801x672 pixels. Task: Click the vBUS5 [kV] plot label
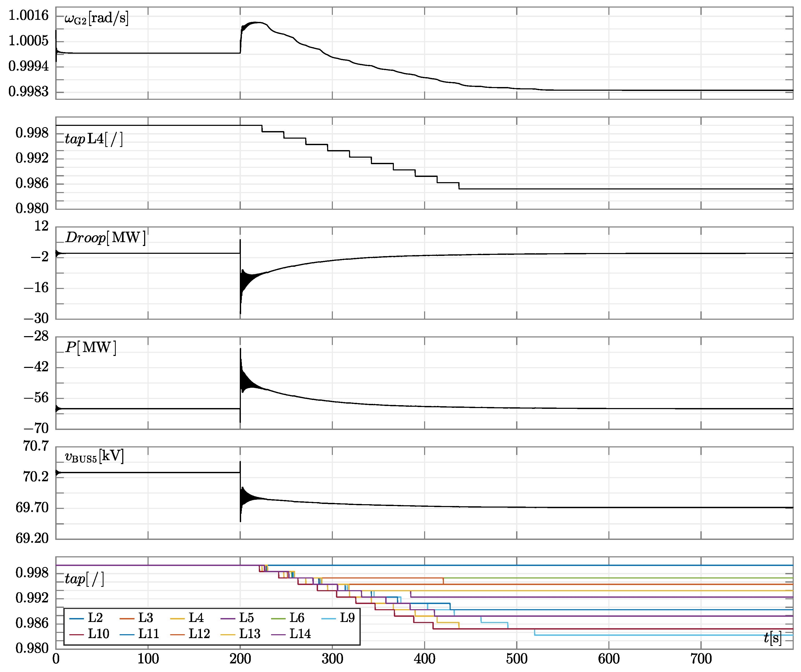pos(95,457)
